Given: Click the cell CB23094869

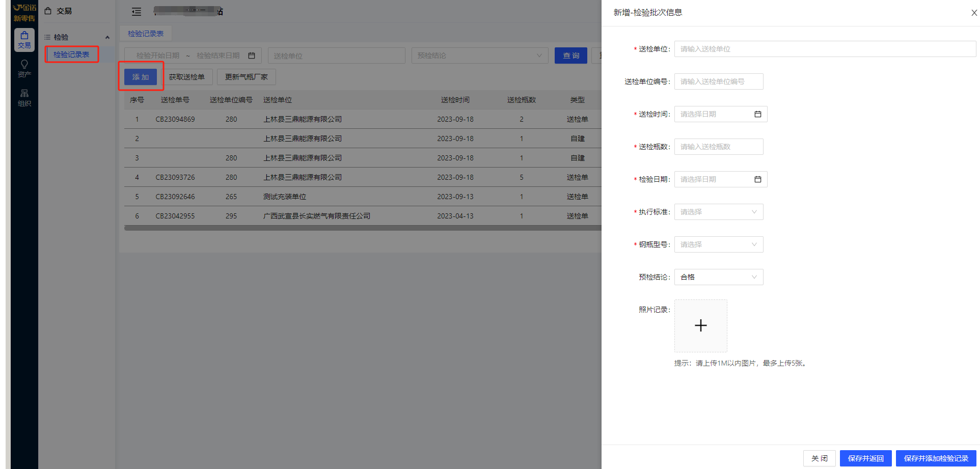Looking at the screenshot, I should click(175, 119).
